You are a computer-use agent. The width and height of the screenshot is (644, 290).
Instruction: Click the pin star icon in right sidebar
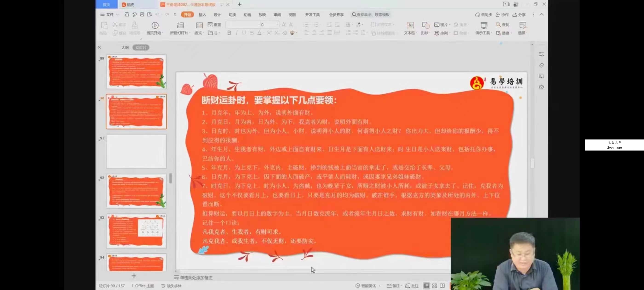click(541, 65)
